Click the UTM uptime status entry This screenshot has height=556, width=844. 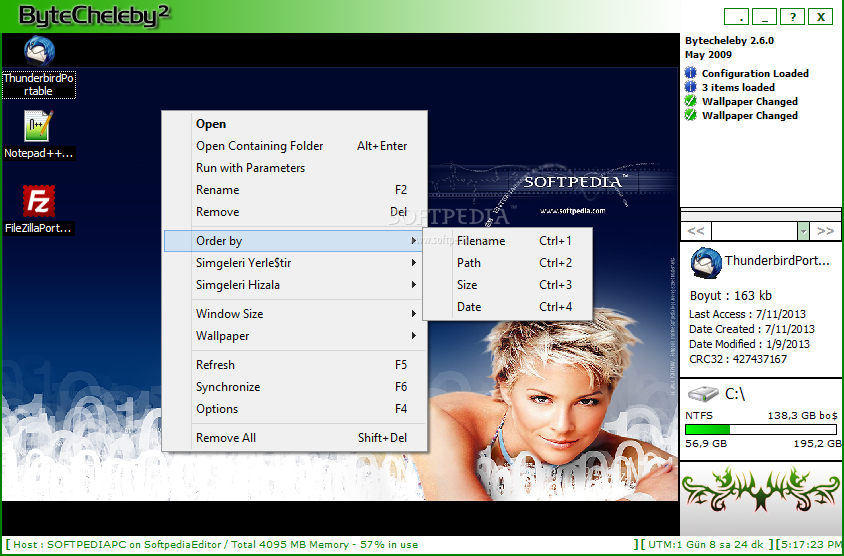click(706, 545)
